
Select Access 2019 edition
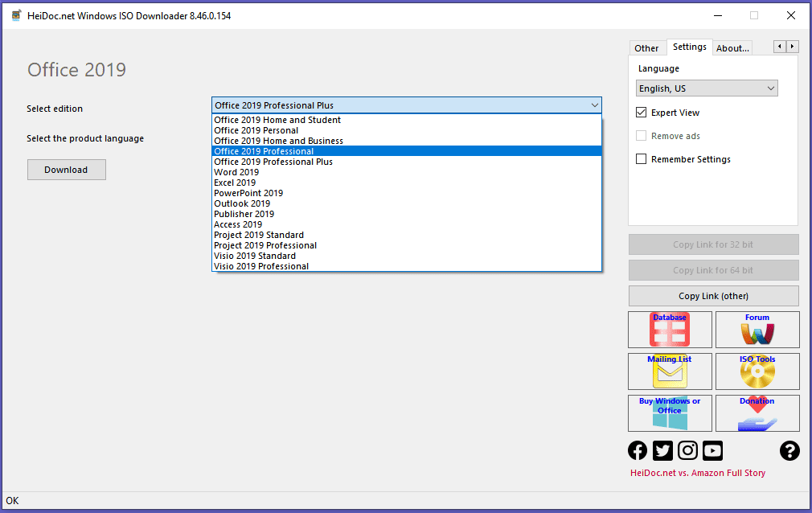pyautogui.click(x=407, y=224)
